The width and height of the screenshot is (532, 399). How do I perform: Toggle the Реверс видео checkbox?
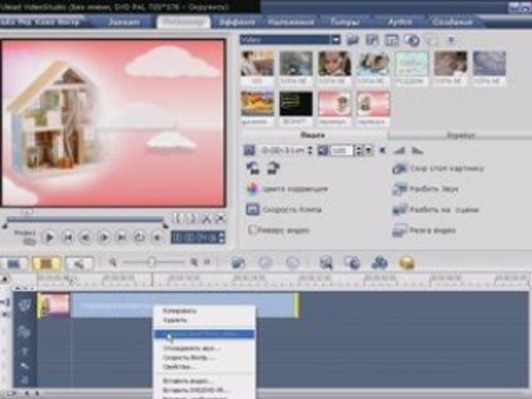[x=252, y=229]
